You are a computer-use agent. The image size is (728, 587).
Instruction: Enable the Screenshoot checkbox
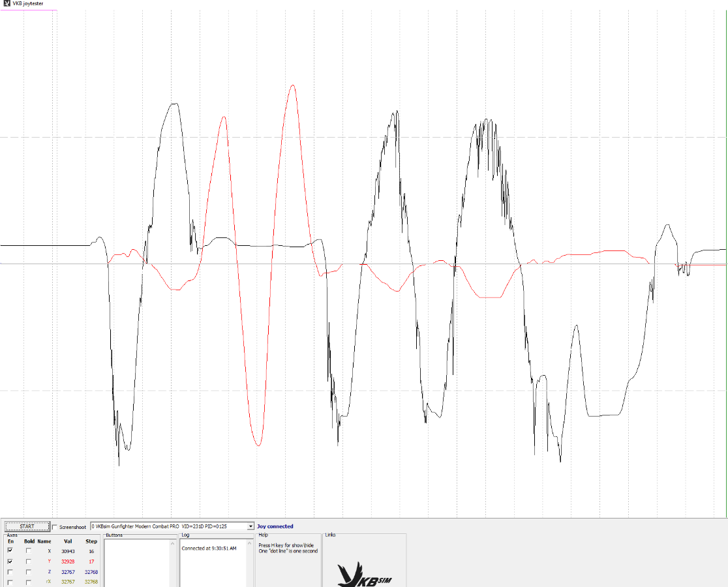click(55, 527)
